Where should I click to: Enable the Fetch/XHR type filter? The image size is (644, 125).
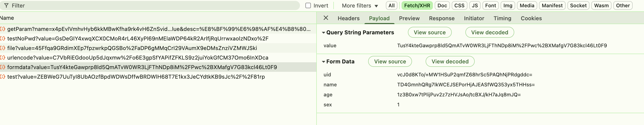pyautogui.click(x=417, y=5)
